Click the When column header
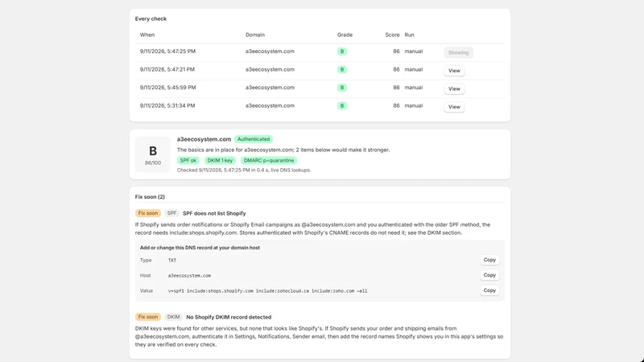This screenshot has width=644, height=362. tap(147, 35)
